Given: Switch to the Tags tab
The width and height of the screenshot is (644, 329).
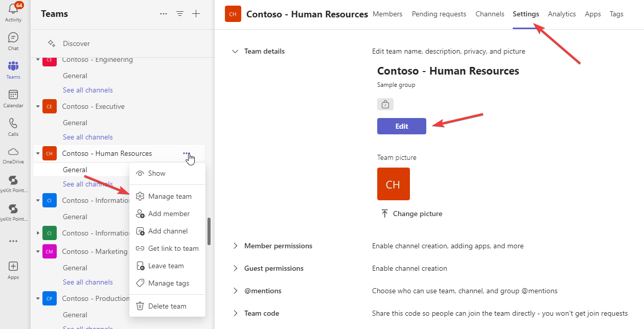Looking at the screenshot, I should point(616,14).
